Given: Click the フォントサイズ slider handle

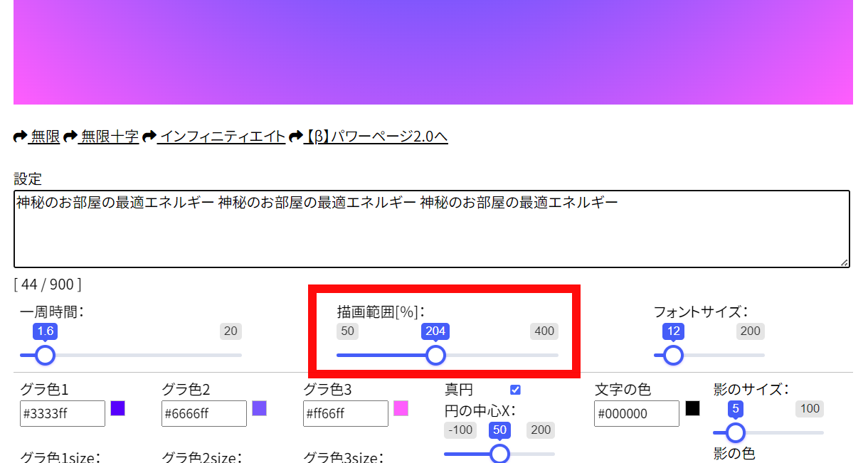Looking at the screenshot, I should click(x=673, y=355).
